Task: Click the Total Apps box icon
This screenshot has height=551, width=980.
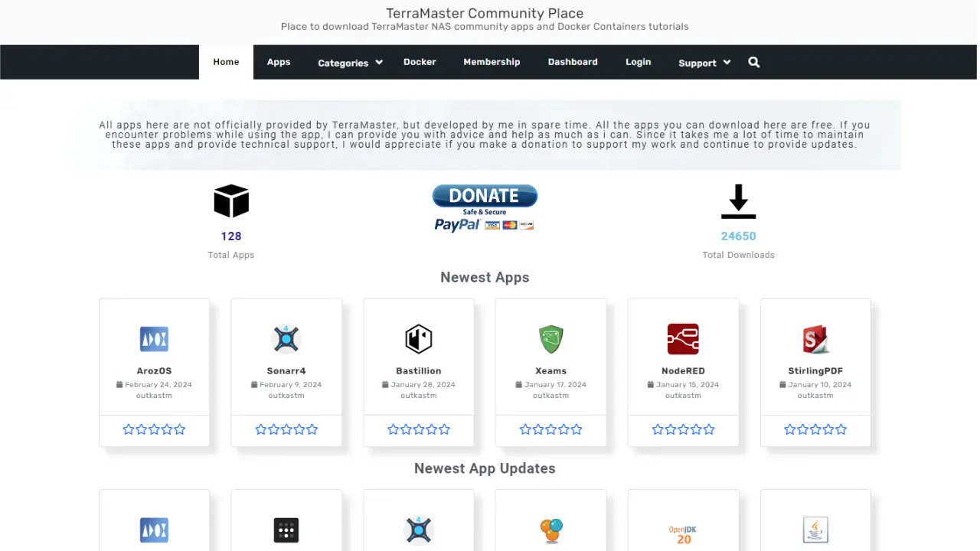Action: [x=231, y=201]
